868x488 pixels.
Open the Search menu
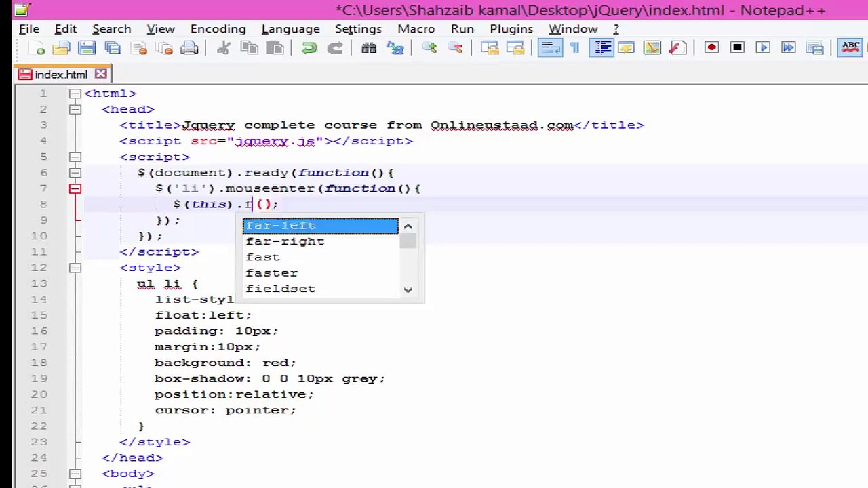pos(112,28)
